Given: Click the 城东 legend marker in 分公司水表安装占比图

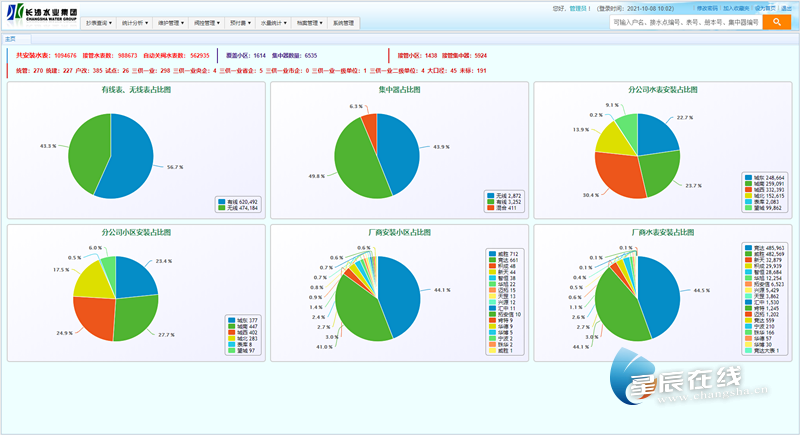Looking at the screenshot, I should click(x=748, y=176).
